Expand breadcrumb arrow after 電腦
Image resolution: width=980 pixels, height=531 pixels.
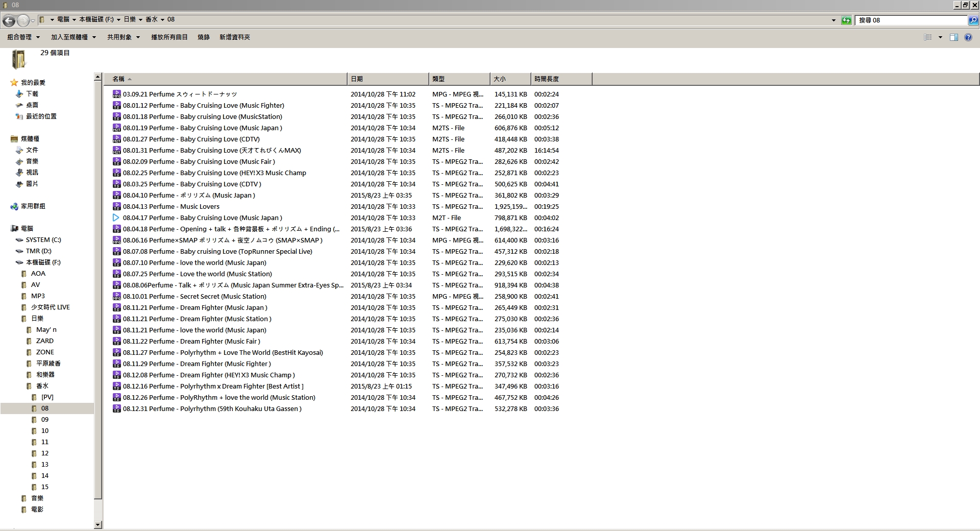tap(74, 20)
